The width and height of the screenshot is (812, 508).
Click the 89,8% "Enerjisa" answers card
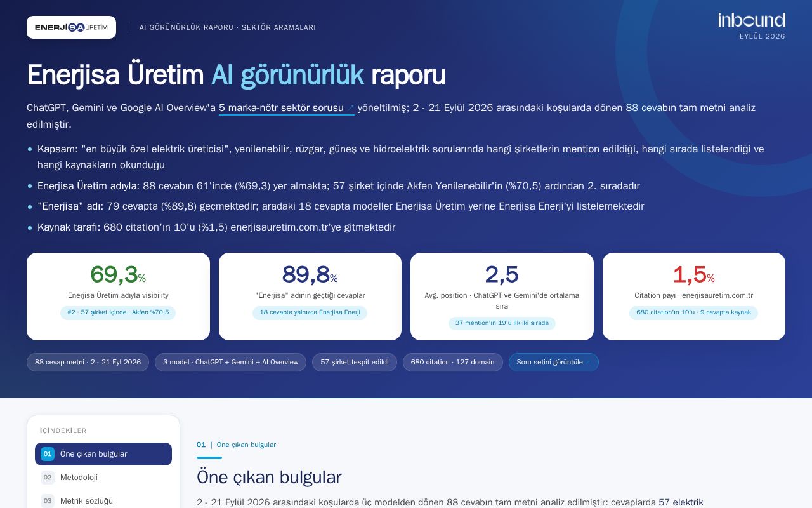pos(310,297)
